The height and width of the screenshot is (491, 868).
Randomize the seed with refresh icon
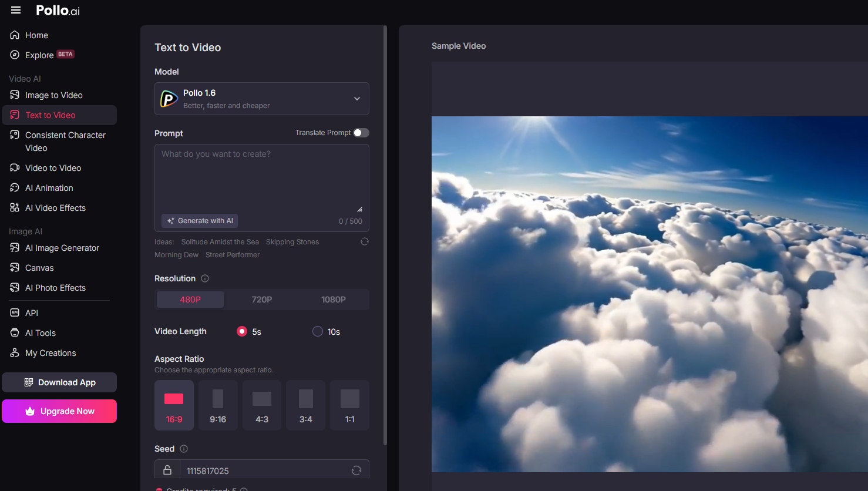point(356,470)
